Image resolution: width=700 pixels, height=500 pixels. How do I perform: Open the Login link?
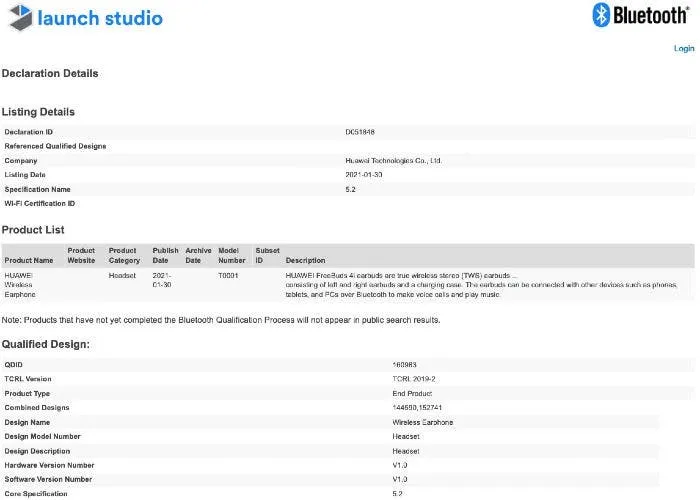[683, 48]
